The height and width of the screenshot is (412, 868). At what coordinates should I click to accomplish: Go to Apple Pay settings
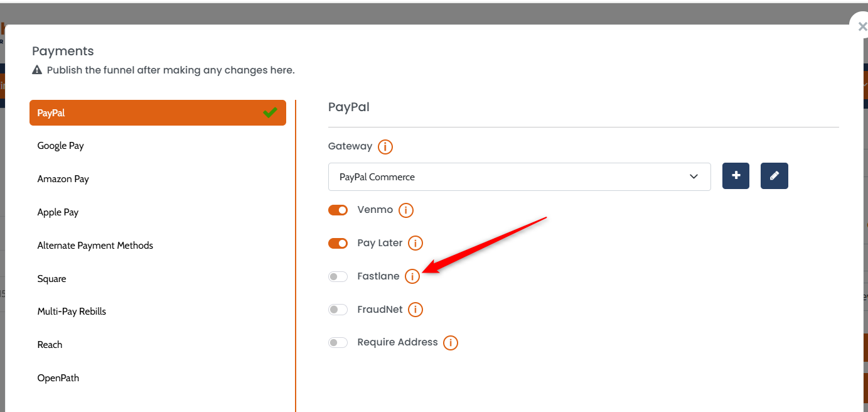[x=58, y=212]
